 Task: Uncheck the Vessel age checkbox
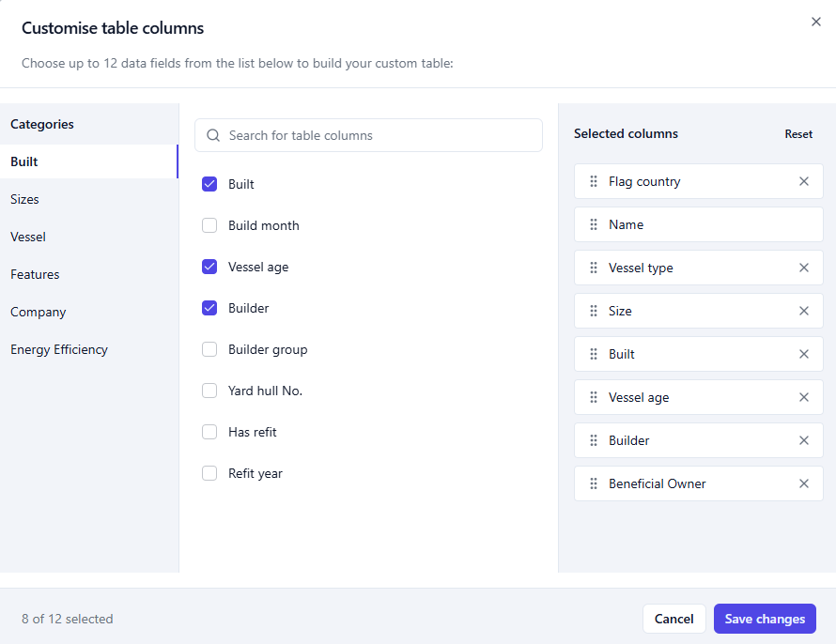pyautogui.click(x=209, y=267)
